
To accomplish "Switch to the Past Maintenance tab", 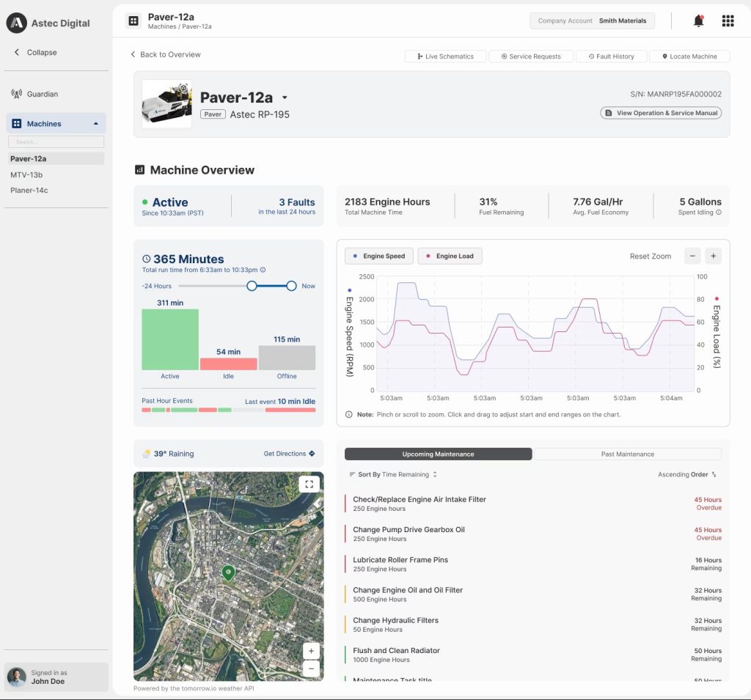I will click(x=627, y=454).
